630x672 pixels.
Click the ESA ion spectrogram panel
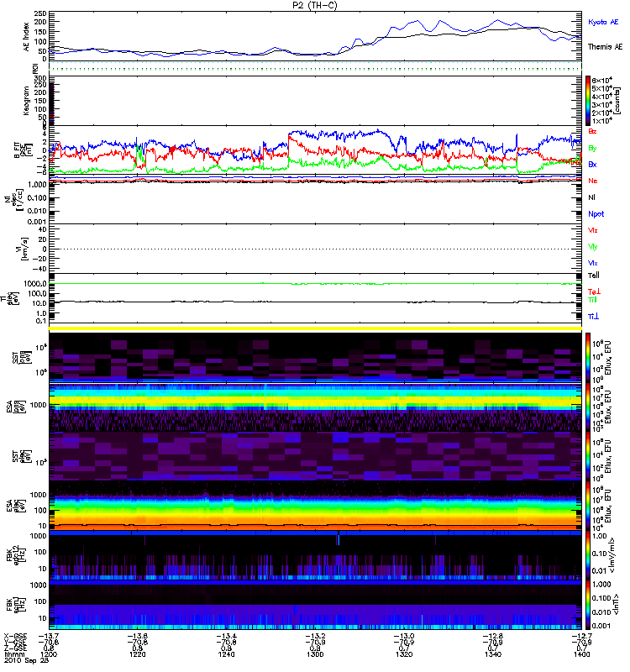(x=316, y=407)
